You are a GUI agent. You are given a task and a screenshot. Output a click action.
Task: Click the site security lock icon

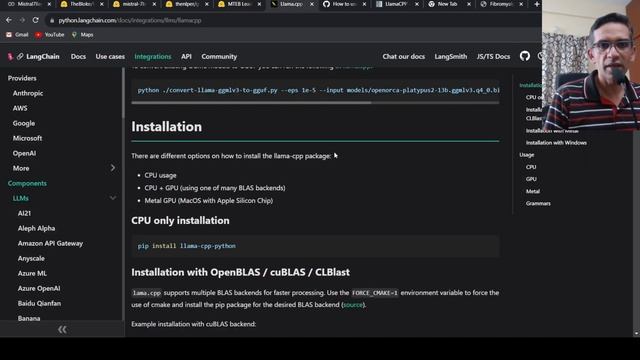coord(52,20)
